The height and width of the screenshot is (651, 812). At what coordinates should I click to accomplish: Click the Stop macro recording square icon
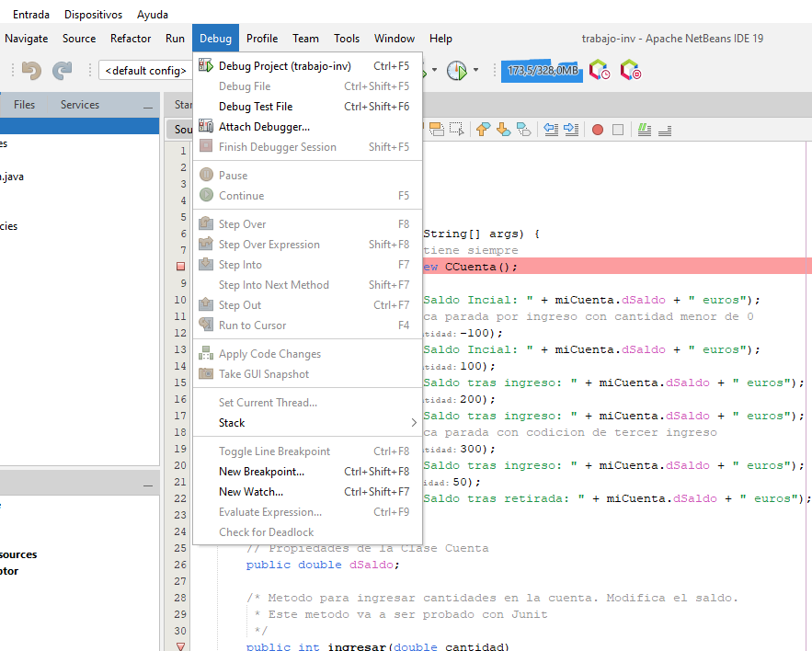[x=618, y=130]
